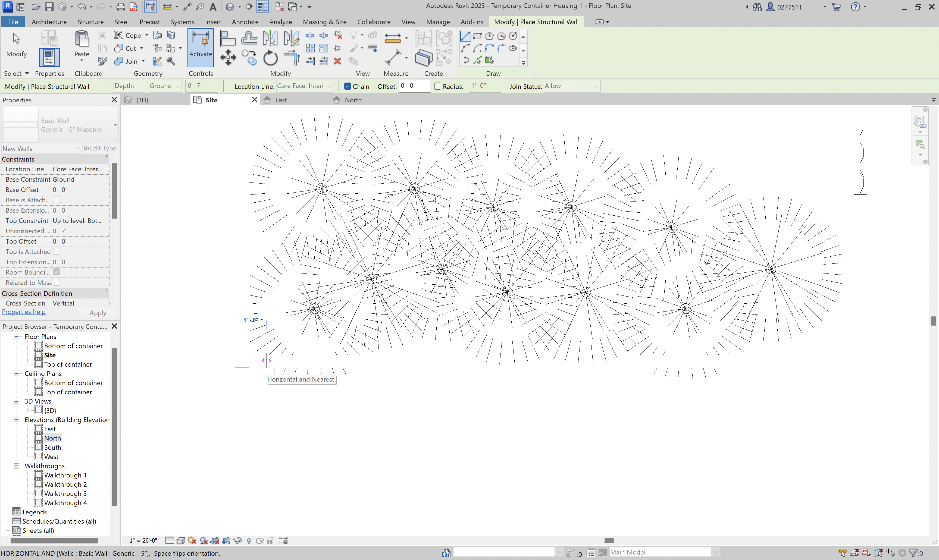
Task: Click the Edit Type button in Properties
Action: coord(100,148)
